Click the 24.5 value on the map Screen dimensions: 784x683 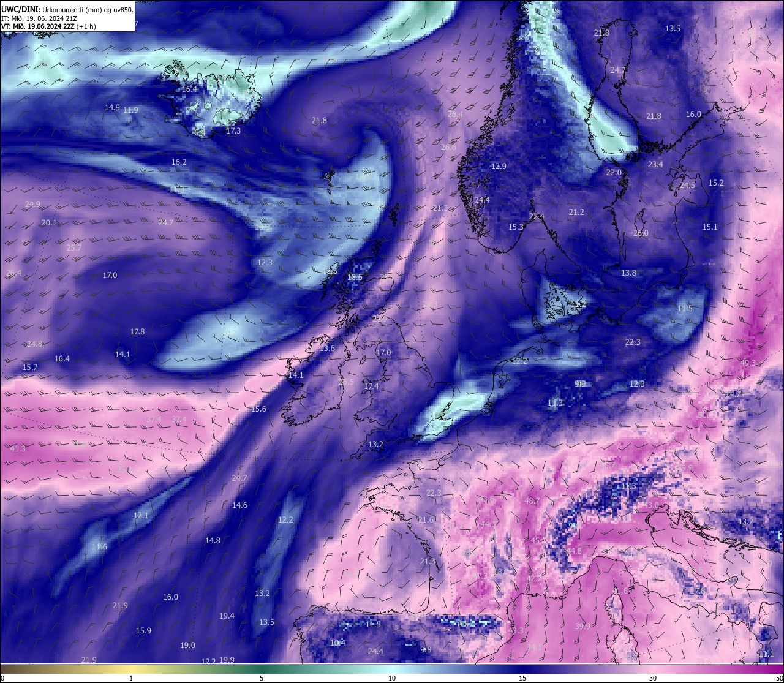pyautogui.click(x=687, y=185)
